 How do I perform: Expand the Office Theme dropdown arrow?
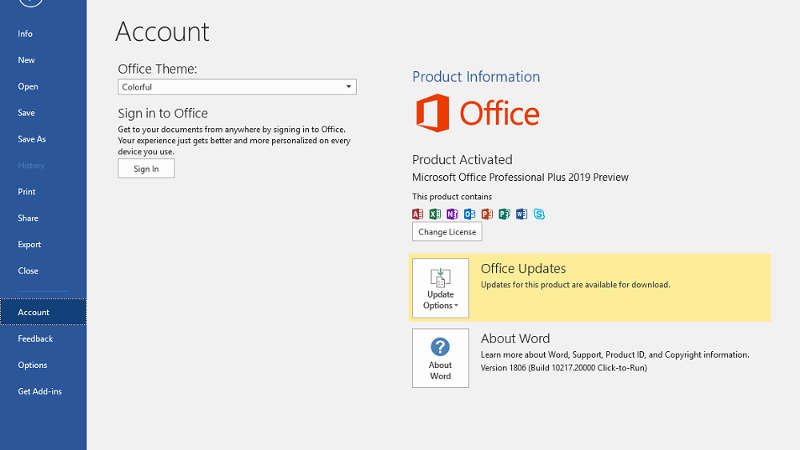click(348, 87)
